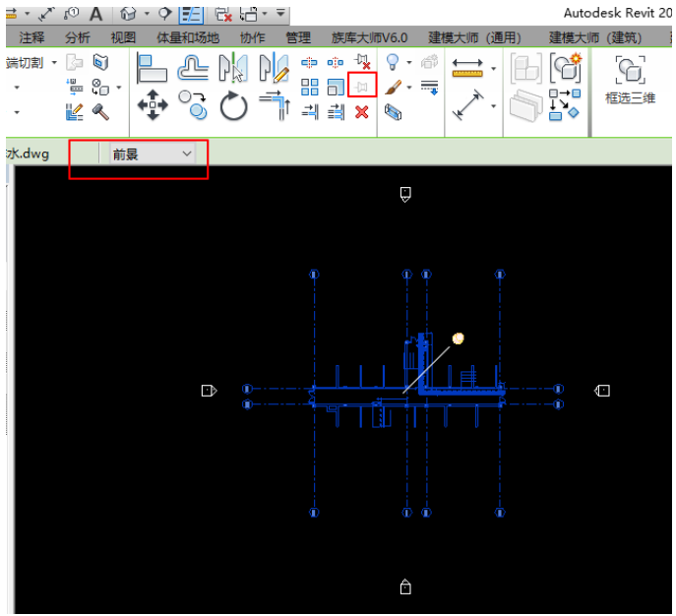This screenshot has width=676, height=616.
Task: Open the 前景 foreground dropdown
Action: pyautogui.click(x=153, y=154)
